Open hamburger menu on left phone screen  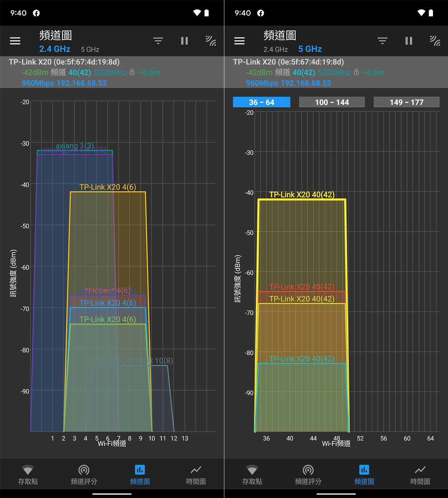[15, 41]
